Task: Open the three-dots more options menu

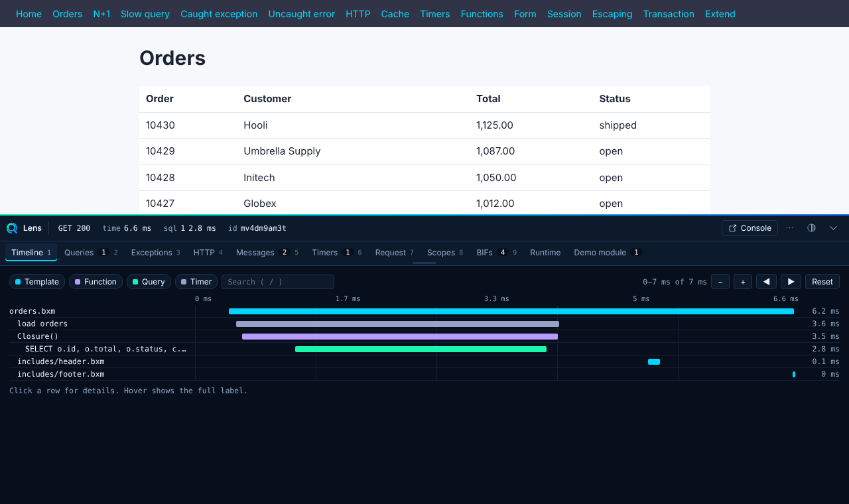Action: (789, 228)
